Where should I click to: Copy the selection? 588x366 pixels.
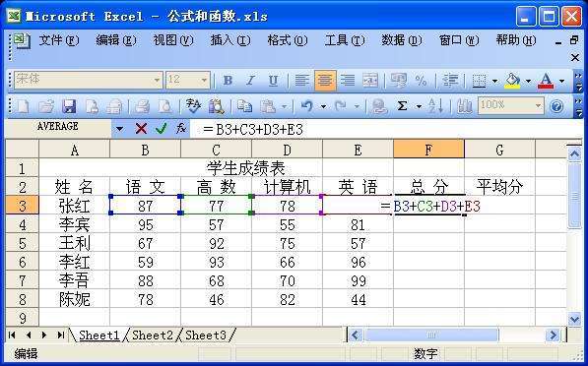(244, 107)
